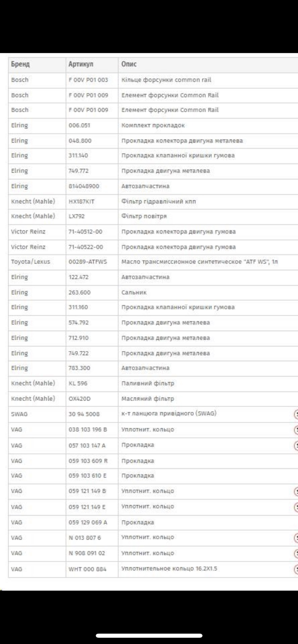Click the Масляний фільтр description
298x644 pixels.
[x=148, y=399]
